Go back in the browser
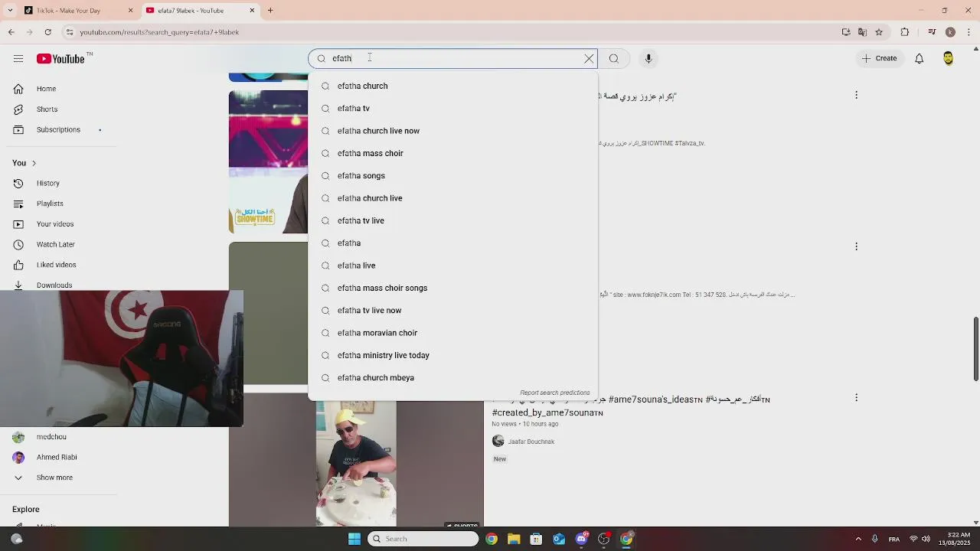Viewport: 980px width, 551px height. point(11,32)
